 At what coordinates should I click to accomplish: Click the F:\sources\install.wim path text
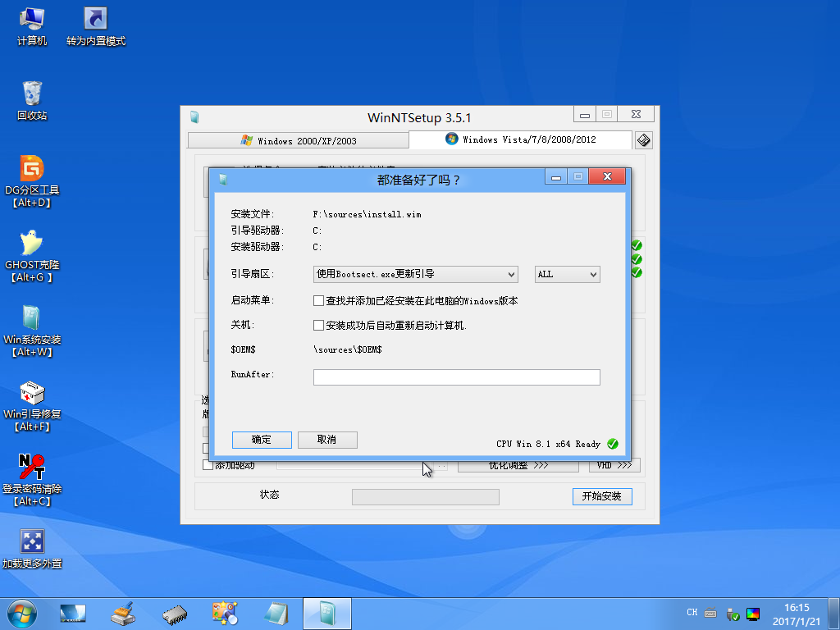coord(367,214)
